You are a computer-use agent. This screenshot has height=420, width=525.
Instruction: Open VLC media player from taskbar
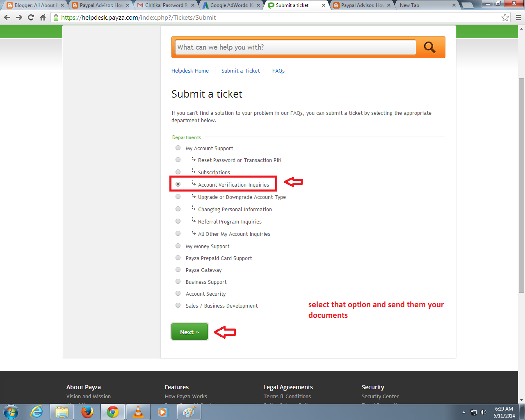point(138,412)
